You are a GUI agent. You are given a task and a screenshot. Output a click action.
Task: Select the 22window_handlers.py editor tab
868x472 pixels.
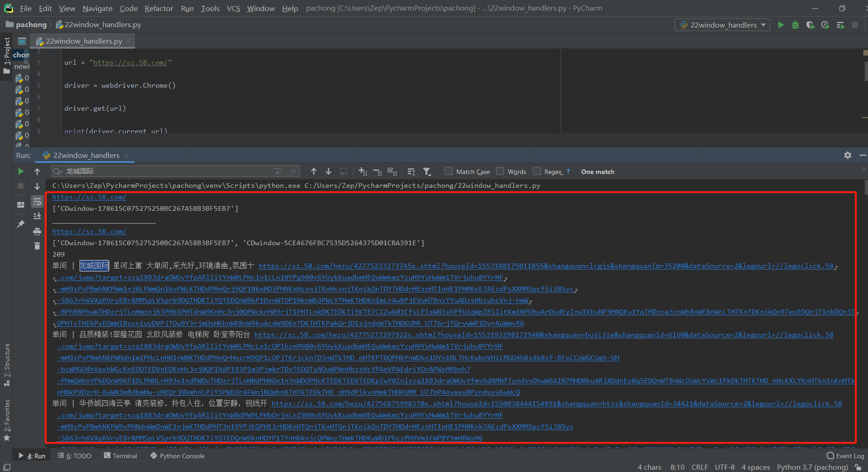coord(84,41)
